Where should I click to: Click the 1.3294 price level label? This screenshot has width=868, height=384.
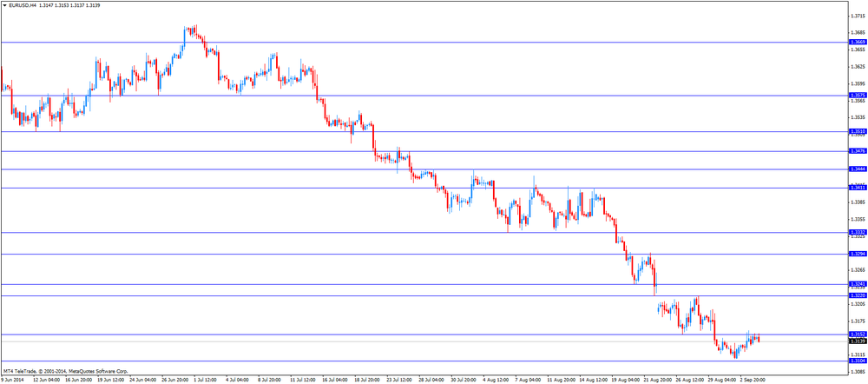[857, 254]
